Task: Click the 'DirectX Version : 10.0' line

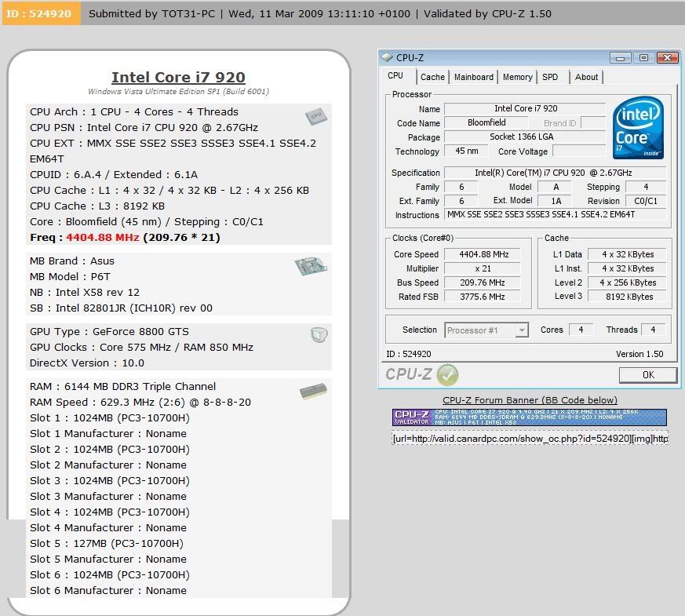Action: tap(87, 363)
